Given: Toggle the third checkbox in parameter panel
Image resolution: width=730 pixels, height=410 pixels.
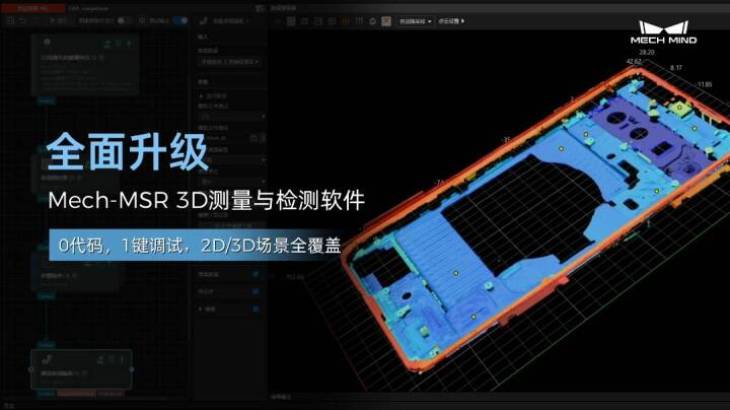Looking at the screenshot, I should 256,309.
